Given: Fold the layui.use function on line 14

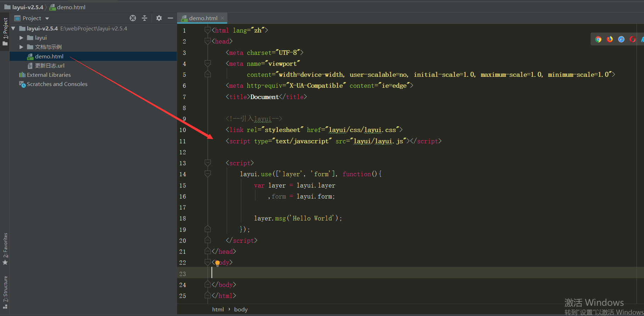Looking at the screenshot, I should (208, 174).
